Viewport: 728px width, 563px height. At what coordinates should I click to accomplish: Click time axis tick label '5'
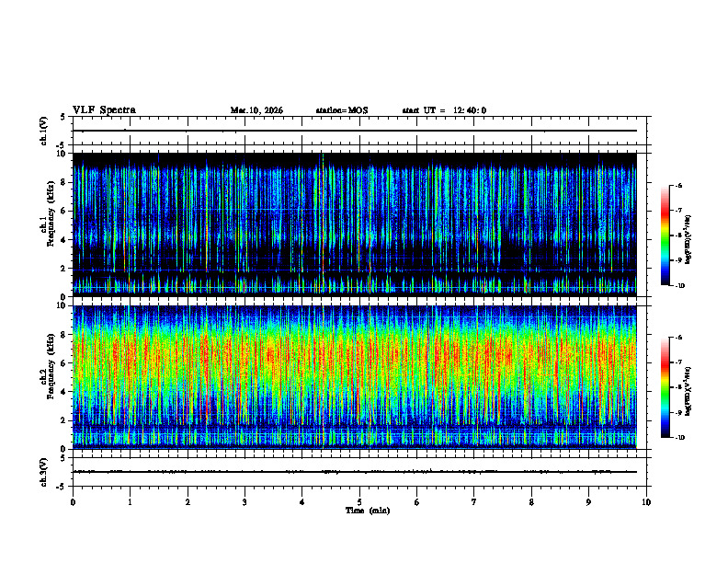[x=359, y=502]
